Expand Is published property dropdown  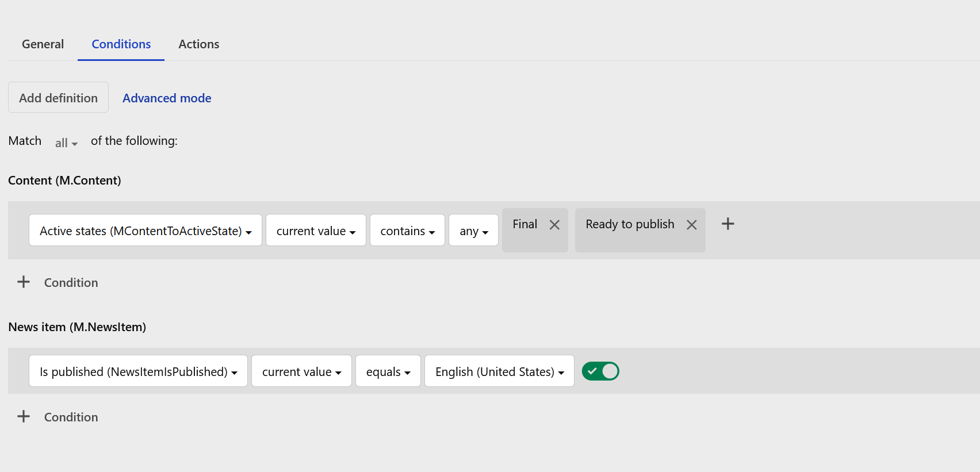pos(138,371)
